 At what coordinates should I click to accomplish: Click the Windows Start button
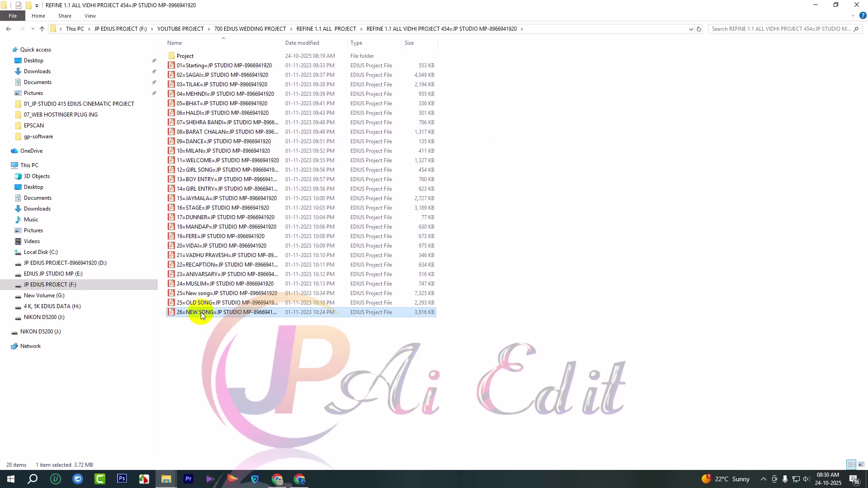point(11,479)
